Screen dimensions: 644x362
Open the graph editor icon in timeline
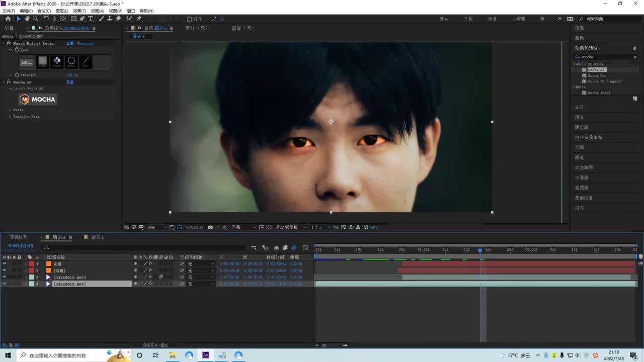pos(305,247)
